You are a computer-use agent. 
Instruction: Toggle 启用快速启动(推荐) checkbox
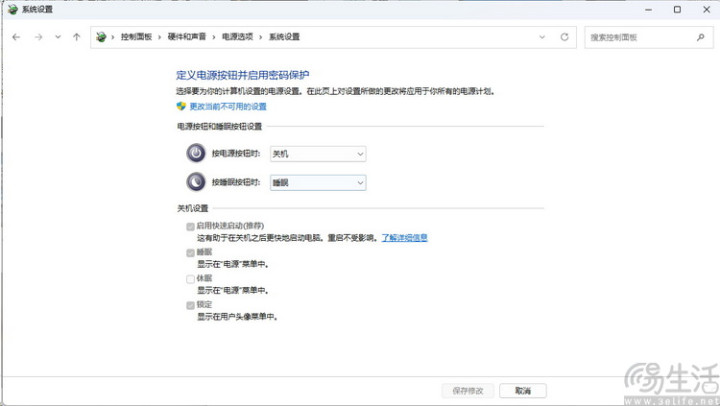point(191,226)
